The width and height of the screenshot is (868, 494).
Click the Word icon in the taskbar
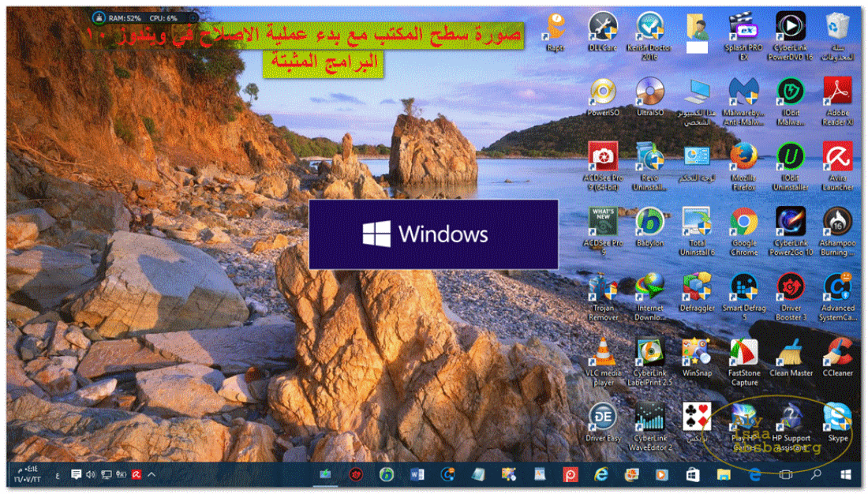click(x=417, y=474)
